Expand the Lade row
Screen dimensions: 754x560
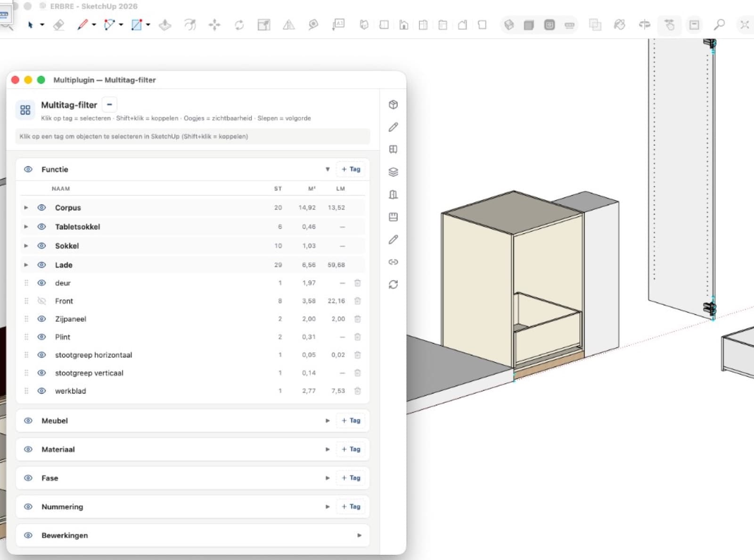[x=26, y=265]
